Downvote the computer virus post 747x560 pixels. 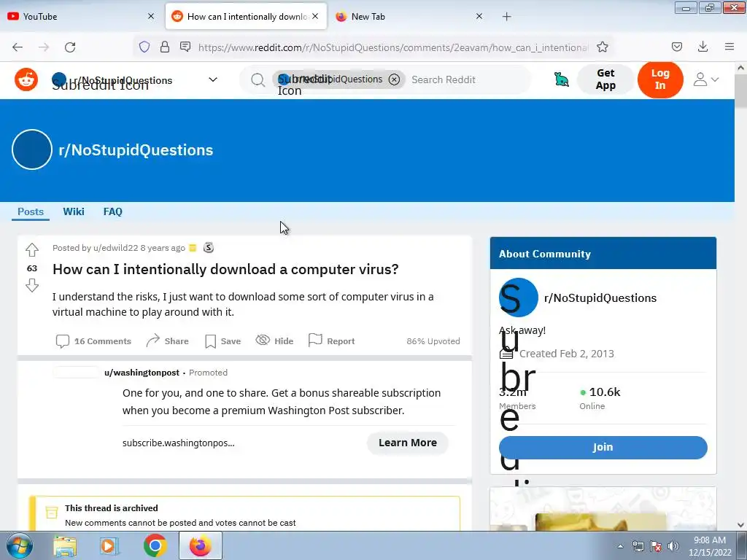point(32,286)
